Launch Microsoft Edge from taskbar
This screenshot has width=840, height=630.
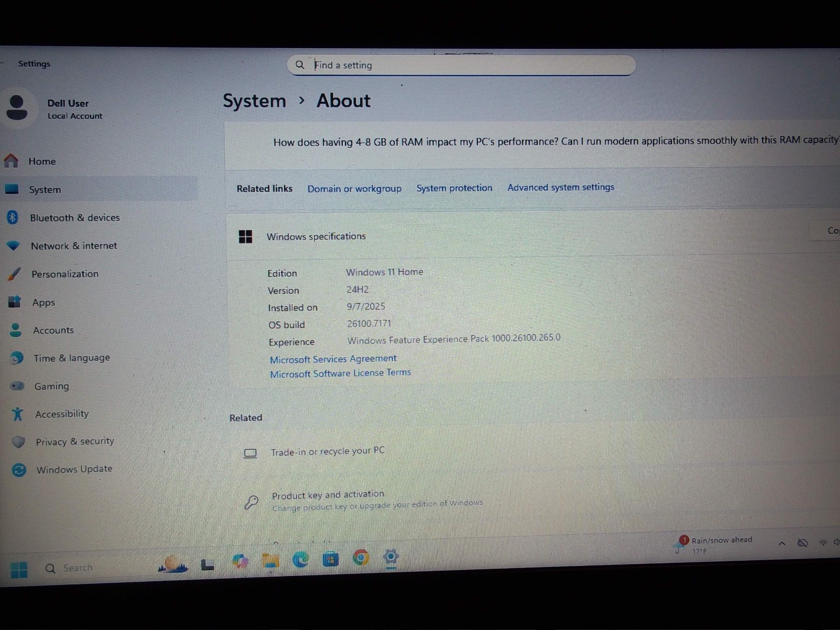click(x=300, y=560)
